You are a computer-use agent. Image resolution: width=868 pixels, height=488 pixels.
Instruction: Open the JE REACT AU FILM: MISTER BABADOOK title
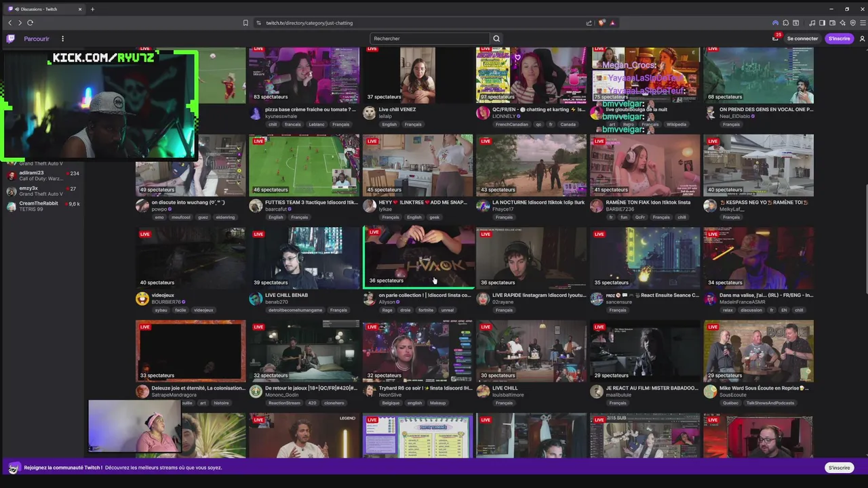pyautogui.click(x=652, y=388)
